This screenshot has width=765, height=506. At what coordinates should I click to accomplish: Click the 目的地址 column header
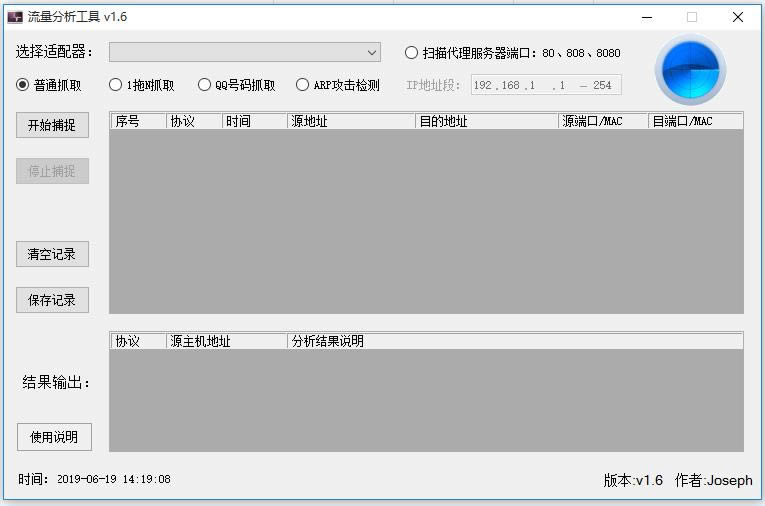click(x=486, y=121)
